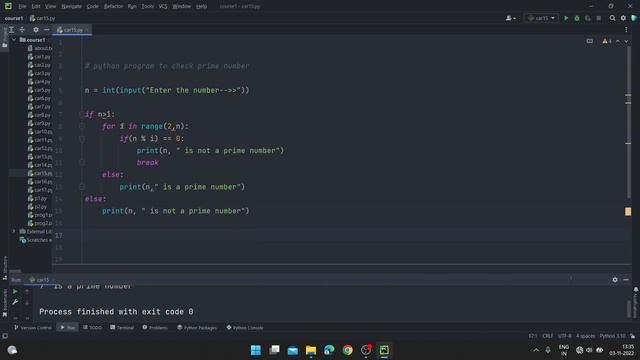Screen dimensions: 640x360
Task: Open the Python Console tool window
Action: point(245,328)
